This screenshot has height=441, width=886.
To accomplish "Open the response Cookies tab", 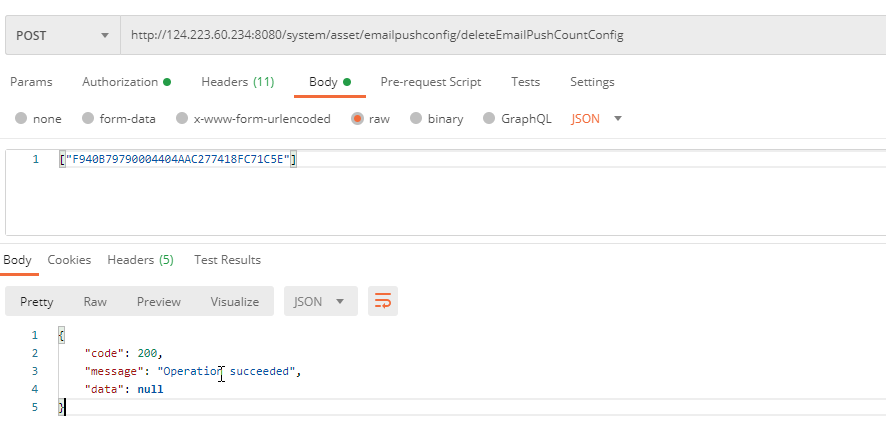I will [69, 260].
